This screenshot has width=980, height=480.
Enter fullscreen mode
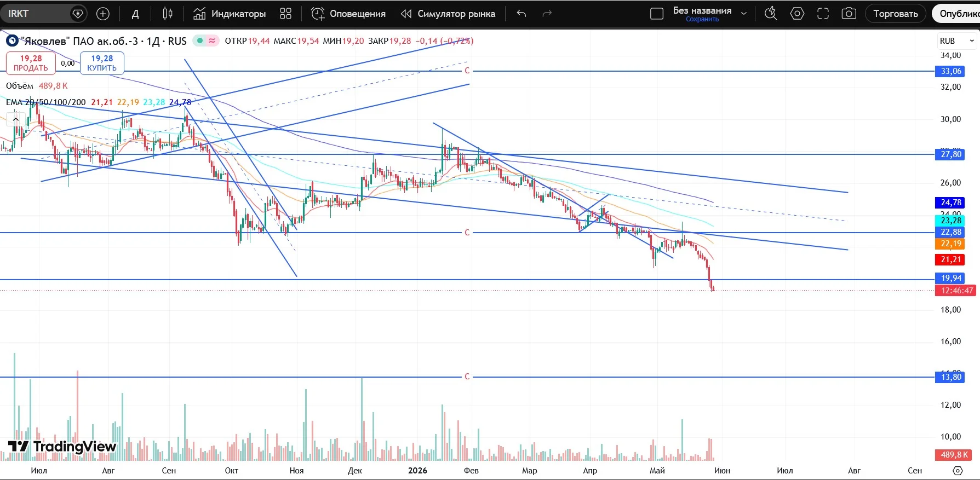coord(823,14)
